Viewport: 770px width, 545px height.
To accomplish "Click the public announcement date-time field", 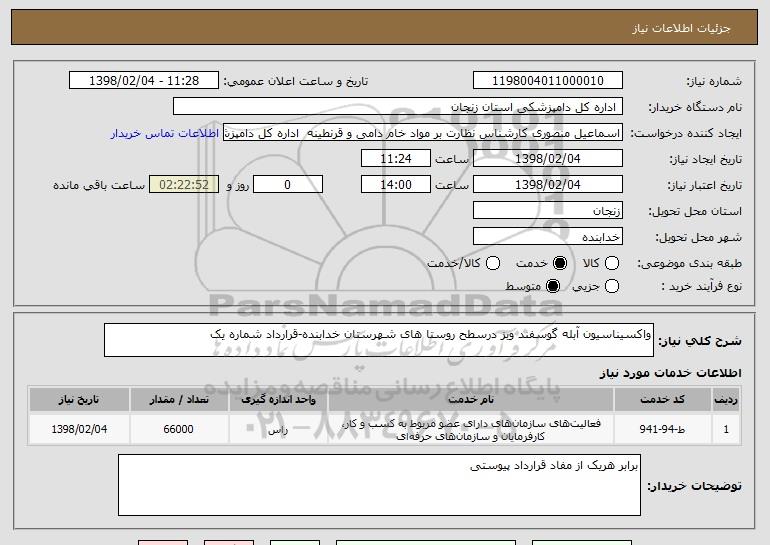I will pos(147,81).
